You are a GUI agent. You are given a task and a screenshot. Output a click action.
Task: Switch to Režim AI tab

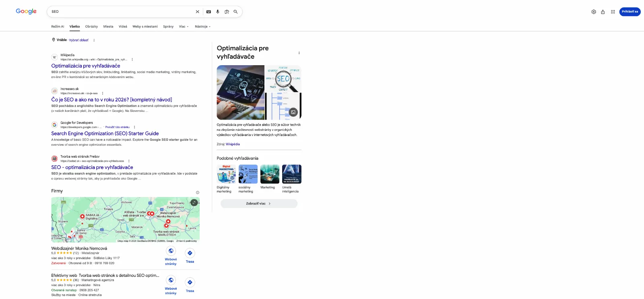pyautogui.click(x=58, y=27)
